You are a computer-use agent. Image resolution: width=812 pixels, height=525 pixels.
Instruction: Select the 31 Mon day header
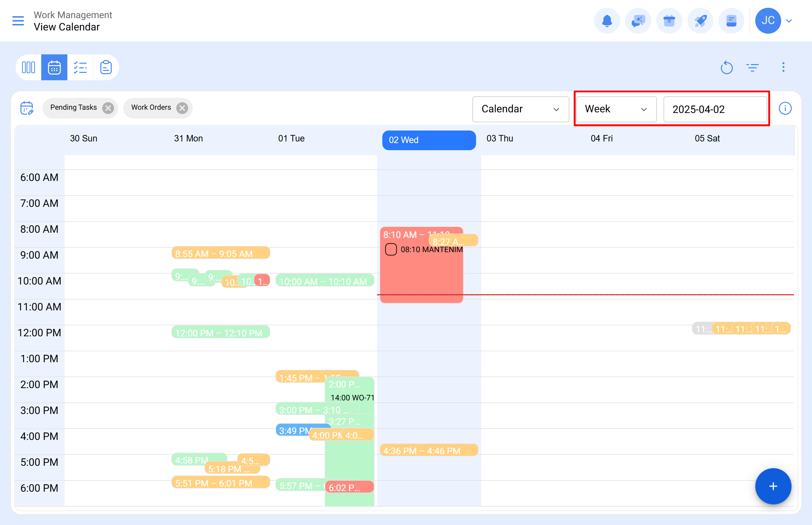[188, 139]
